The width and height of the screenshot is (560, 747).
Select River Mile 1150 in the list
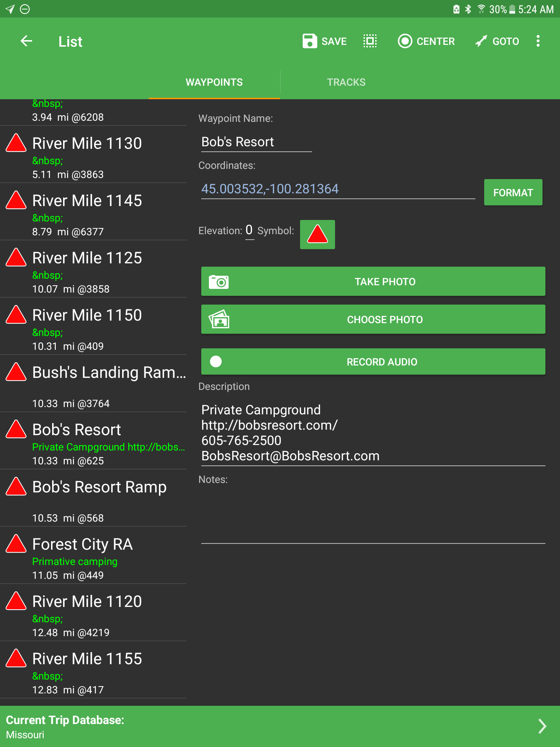(93, 326)
